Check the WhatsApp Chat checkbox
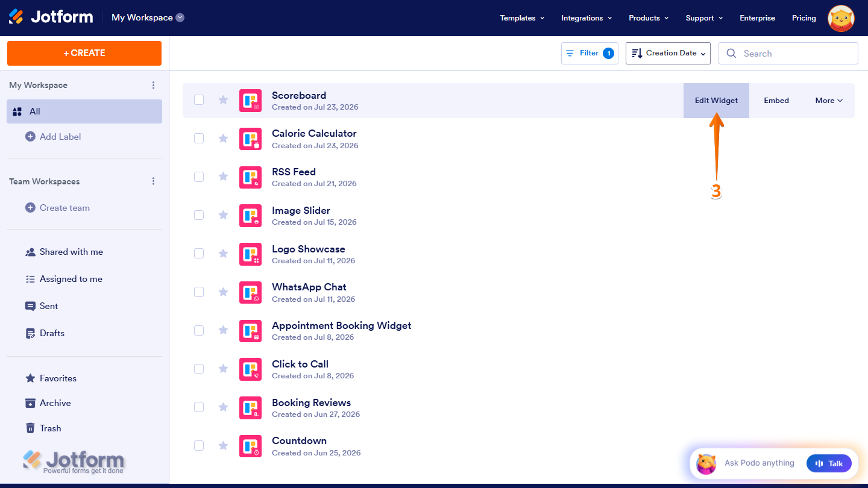The width and height of the screenshot is (868, 488). tap(199, 292)
